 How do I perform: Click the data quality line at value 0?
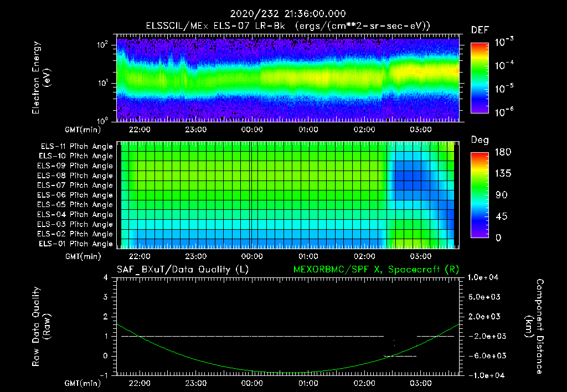pos(400,356)
